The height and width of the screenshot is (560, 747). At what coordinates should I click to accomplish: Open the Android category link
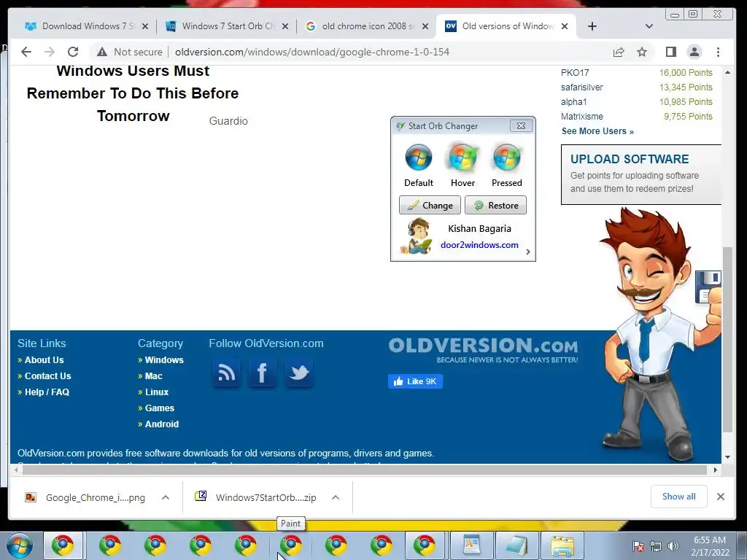pyautogui.click(x=161, y=424)
